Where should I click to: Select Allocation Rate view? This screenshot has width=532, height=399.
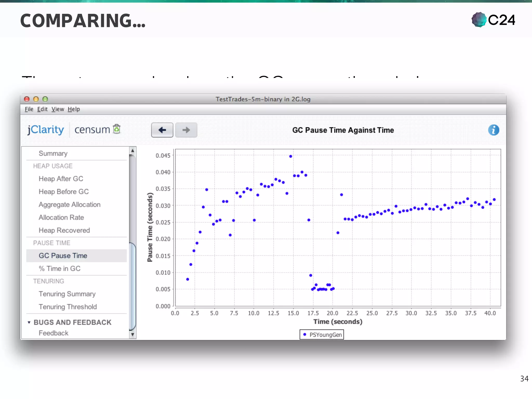coord(61,217)
